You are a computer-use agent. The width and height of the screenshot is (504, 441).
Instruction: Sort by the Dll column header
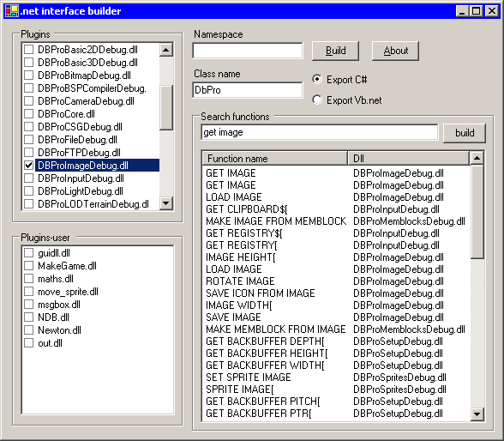point(408,158)
